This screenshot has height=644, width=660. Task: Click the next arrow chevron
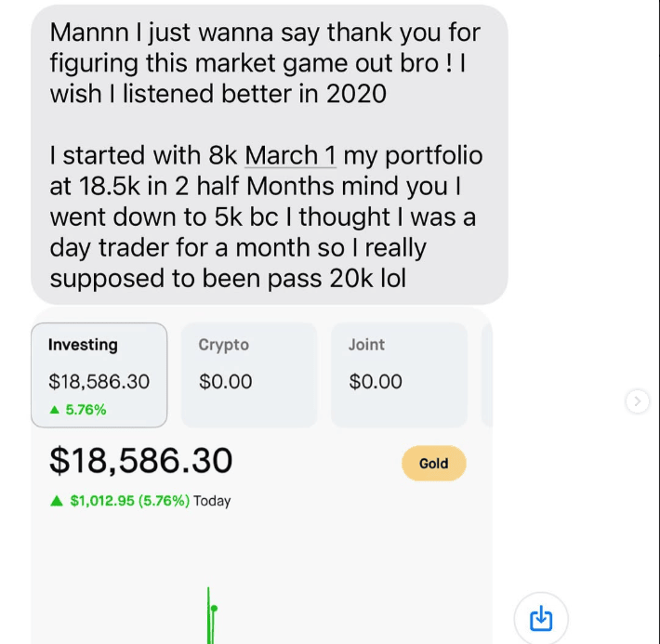click(x=637, y=401)
